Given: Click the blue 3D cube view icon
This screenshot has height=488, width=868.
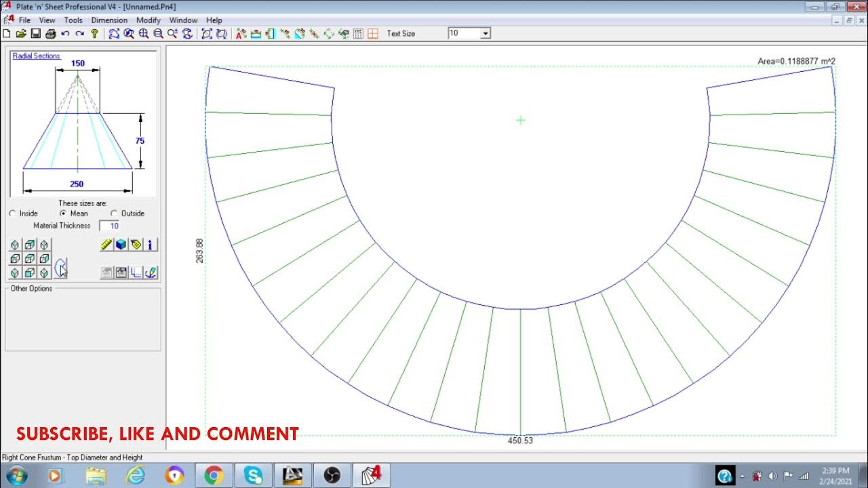Looking at the screenshot, I should pos(121,245).
